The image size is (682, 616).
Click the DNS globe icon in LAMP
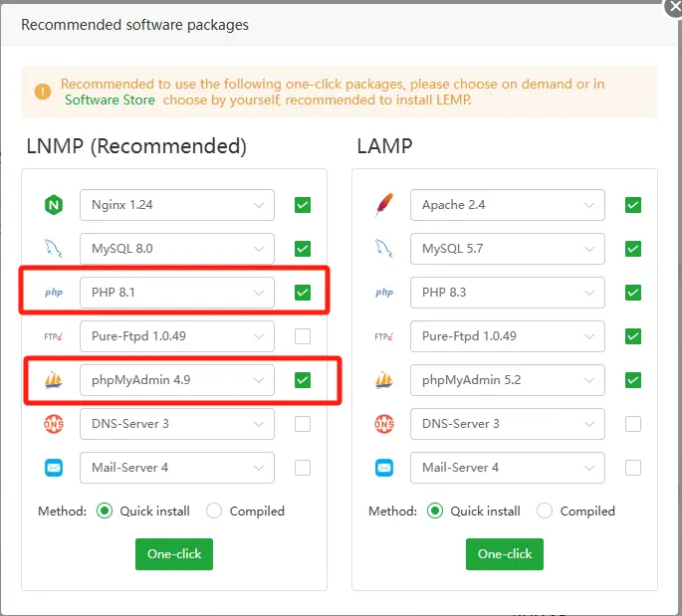coord(384,424)
